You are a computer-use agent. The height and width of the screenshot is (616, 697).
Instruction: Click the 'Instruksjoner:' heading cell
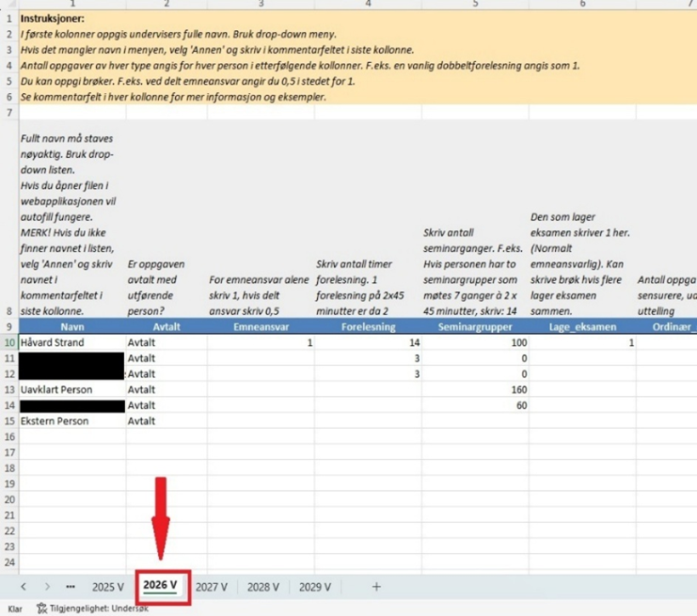[52, 19]
